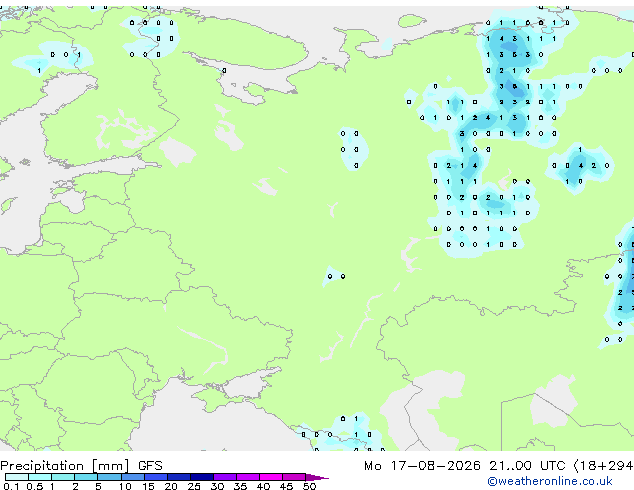Screen dimensions: 634x490
Task: Click the '21..00 UTC' time text
Action: (x=527, y=466)
